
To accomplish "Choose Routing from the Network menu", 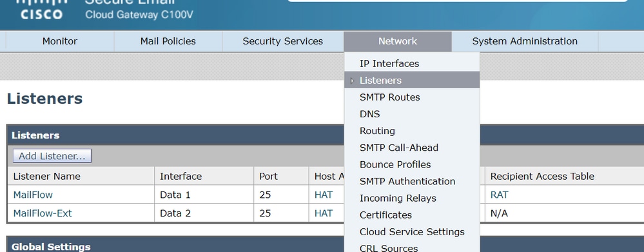I will (412, 131).
